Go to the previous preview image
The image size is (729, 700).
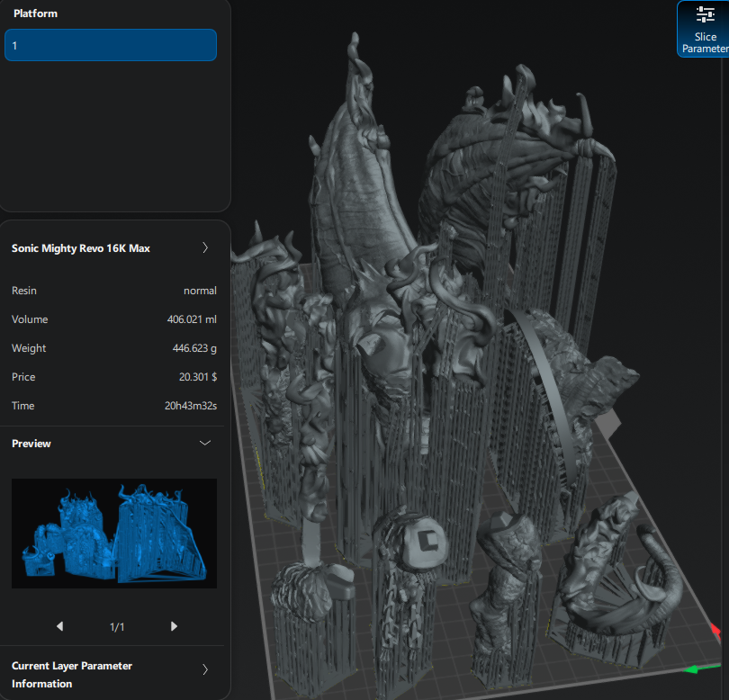pos(59,626)
